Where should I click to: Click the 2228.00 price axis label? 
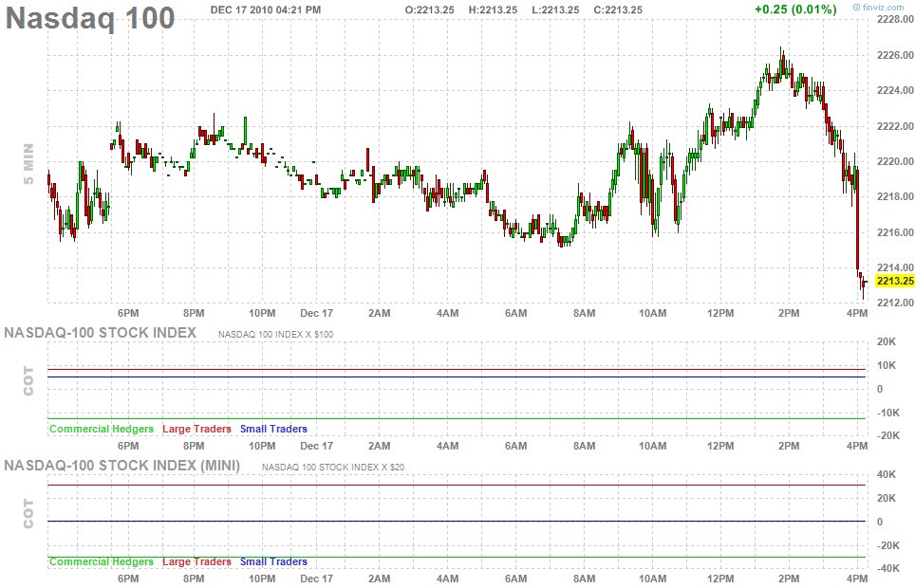(x=895, y=19)
